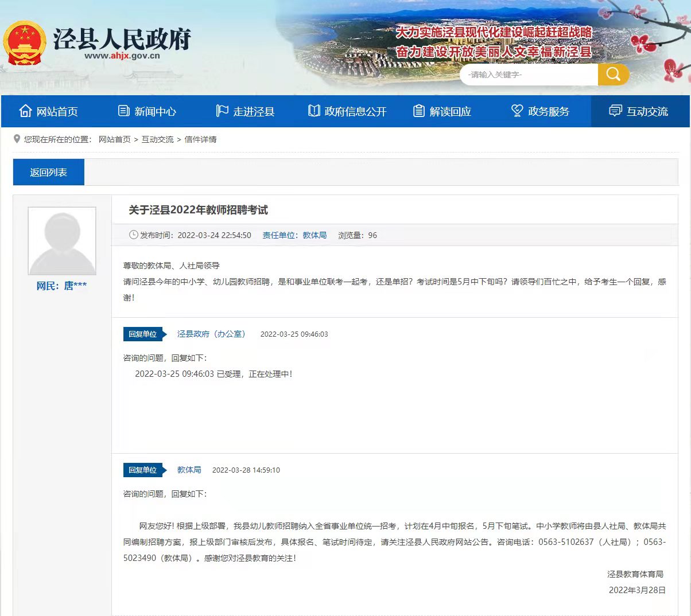
Task: Click the clock icon beside 发布时间
Action: pyautogui.click(x=134, y=235)
